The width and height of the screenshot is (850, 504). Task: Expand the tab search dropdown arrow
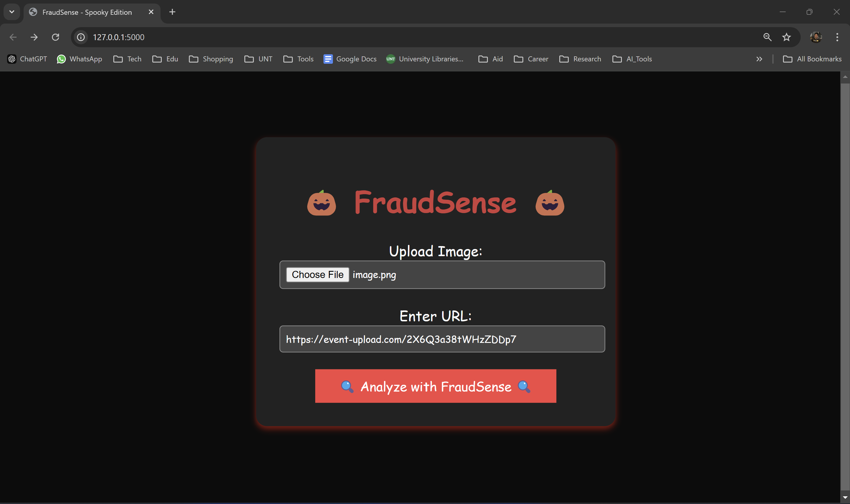(12, 12)
